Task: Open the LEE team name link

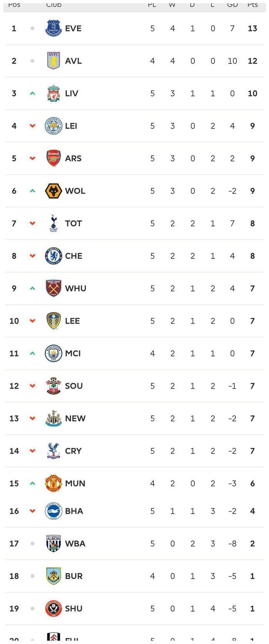Action: point(73,321)
